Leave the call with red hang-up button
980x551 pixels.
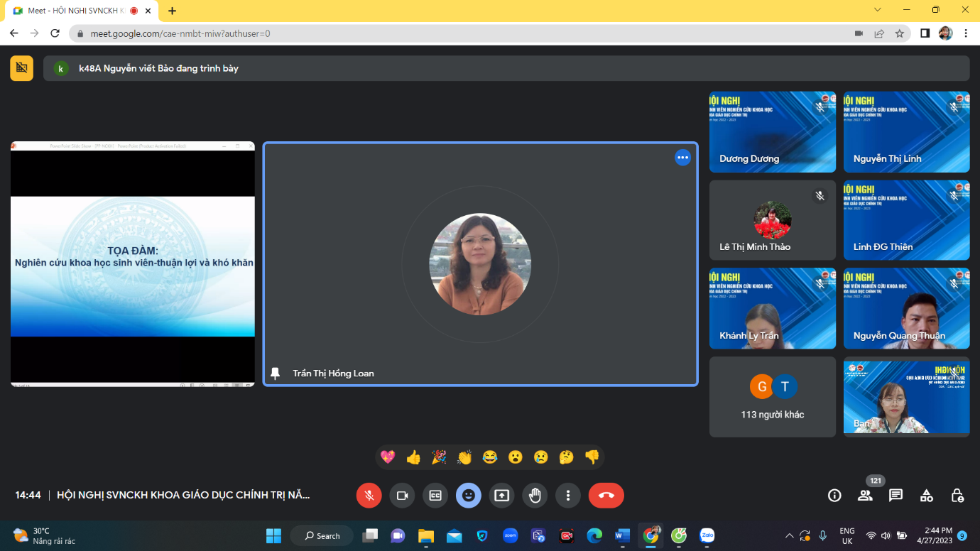click(606, 496)
